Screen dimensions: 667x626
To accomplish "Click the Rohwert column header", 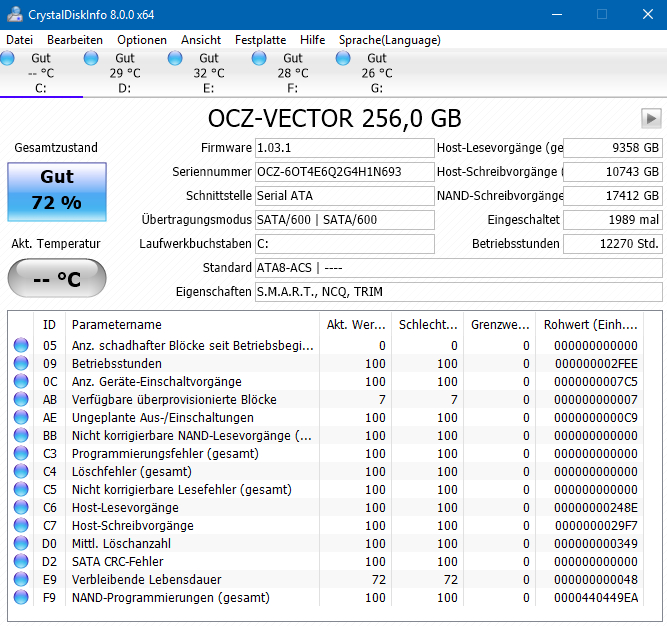I will (590, 325).
